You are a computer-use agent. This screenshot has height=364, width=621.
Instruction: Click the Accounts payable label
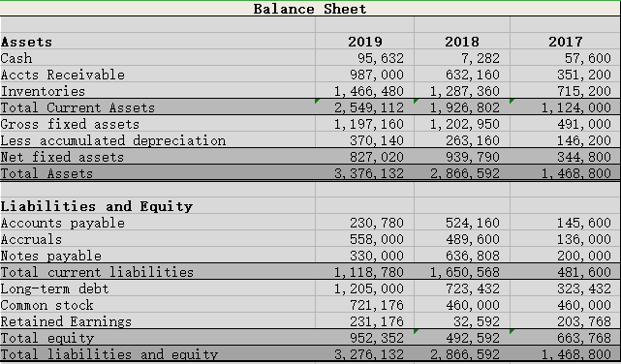63,223
